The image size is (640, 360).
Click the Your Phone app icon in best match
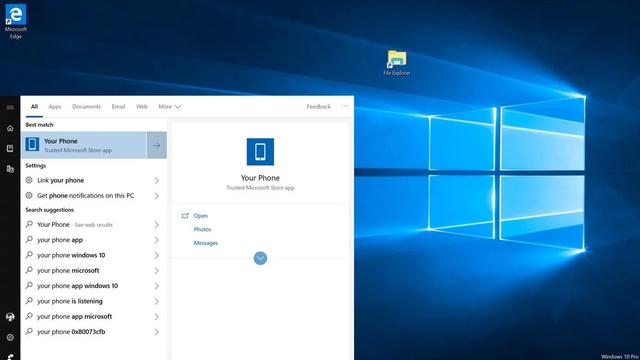[32, 144]
